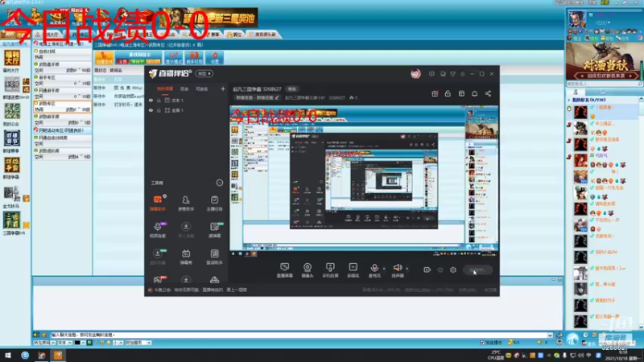The width and height of the screenshot is (644, 362).
Task: Click 新手引导 in the game lobby toolbar
Action: click(194, 58)
